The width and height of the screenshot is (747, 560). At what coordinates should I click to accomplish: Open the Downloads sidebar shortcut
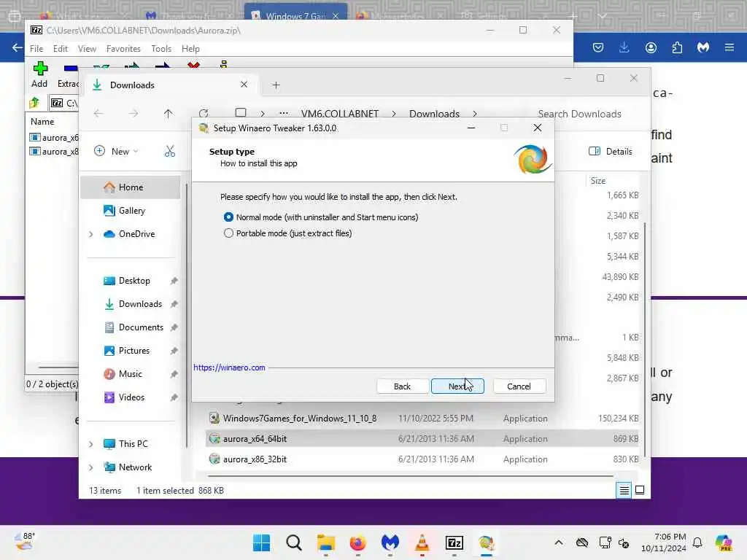[140, 304]
